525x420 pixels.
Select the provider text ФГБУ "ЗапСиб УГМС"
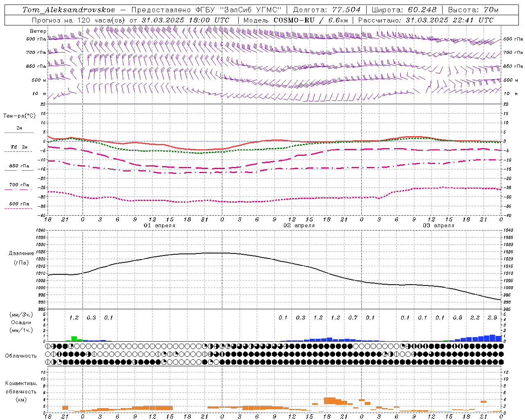pos(238,10)
